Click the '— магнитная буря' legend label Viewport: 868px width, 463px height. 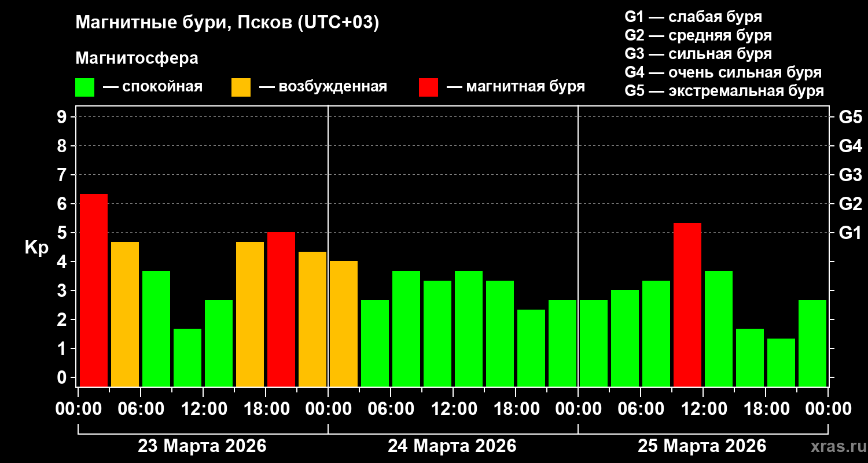(x=516, y=87)
